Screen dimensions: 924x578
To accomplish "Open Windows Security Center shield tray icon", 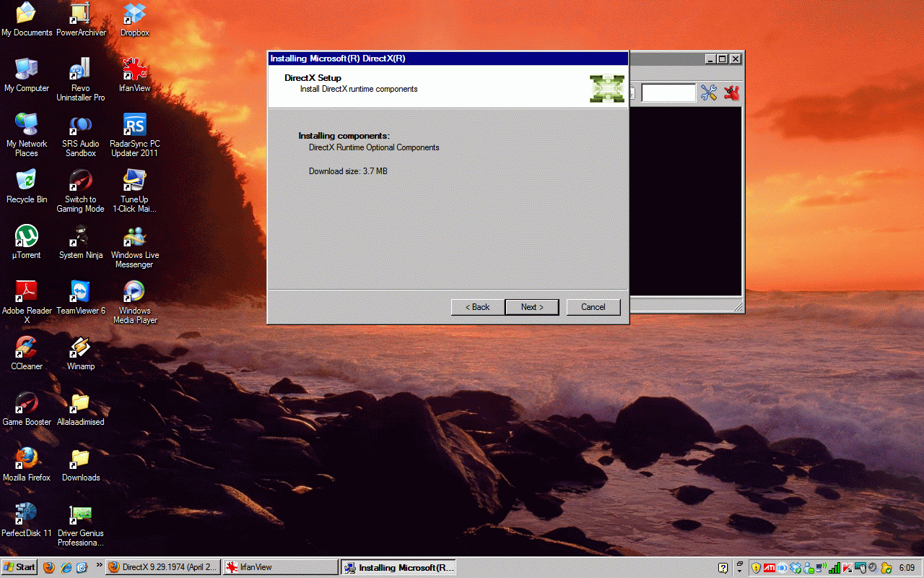I will (x=756, y=568).
